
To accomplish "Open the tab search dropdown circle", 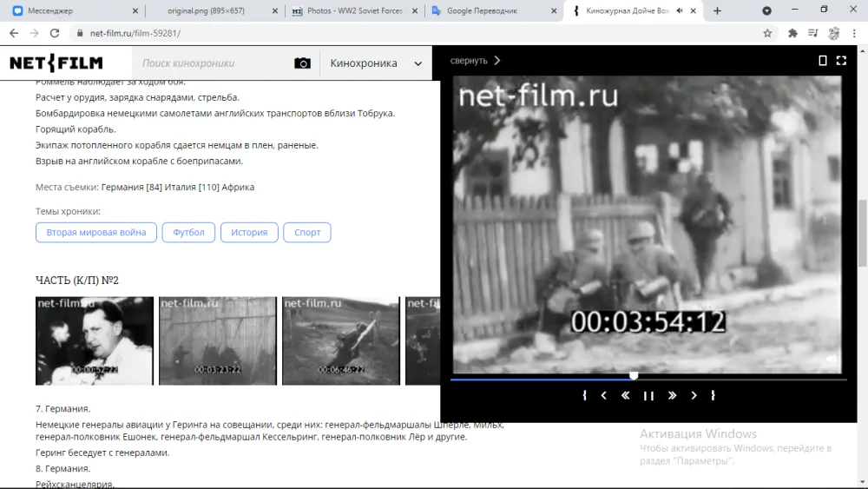I will coord(766,11).
